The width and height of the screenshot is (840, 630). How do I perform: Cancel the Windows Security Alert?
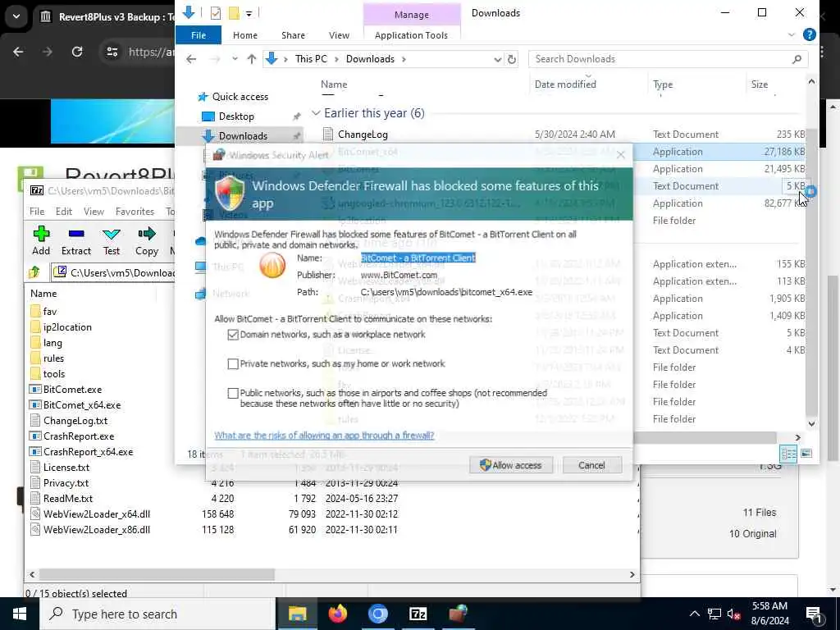click(x=592, y=465)
